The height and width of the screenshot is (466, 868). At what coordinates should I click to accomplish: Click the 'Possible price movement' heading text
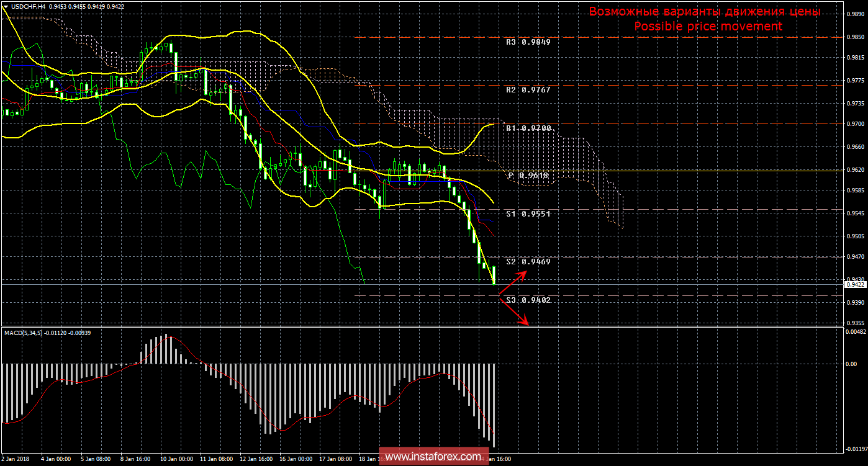pos(708,27)
